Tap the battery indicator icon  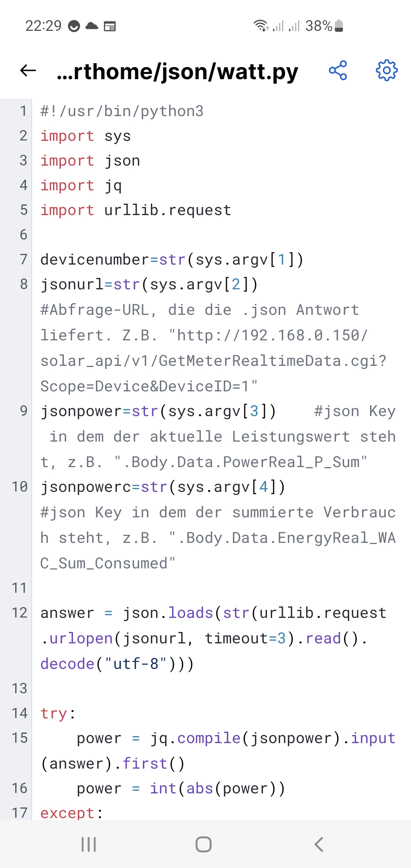click(x=339, y=26)
